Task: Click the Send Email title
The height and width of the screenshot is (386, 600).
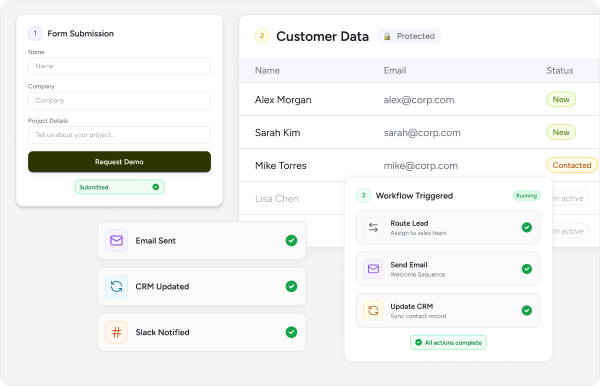Action: tap(409, 265)
